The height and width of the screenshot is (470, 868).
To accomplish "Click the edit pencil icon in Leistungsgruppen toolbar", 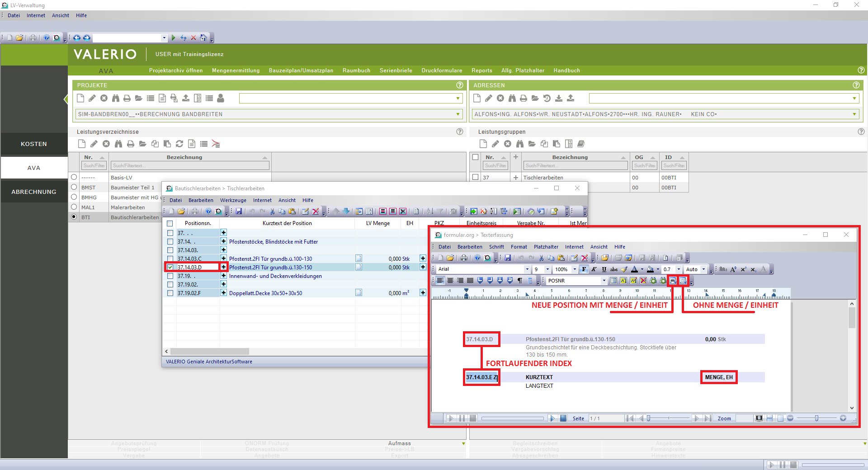I will (495, 144).
